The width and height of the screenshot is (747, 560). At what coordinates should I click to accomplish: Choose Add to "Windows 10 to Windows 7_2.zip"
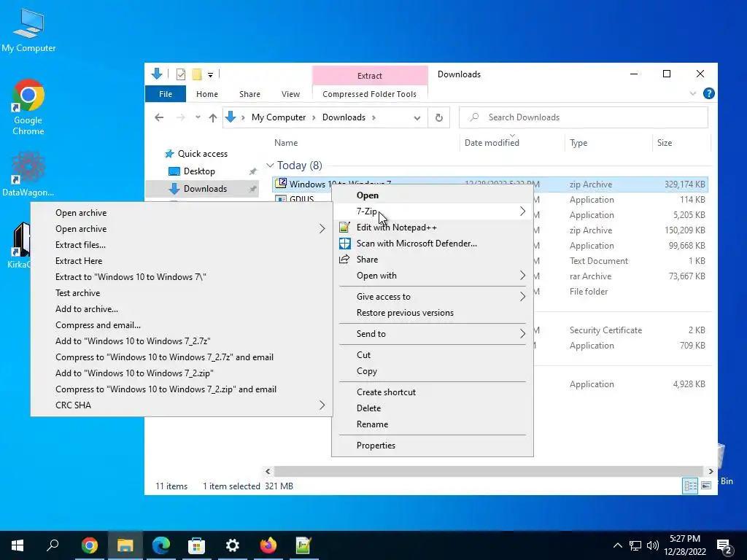point(182,373)
